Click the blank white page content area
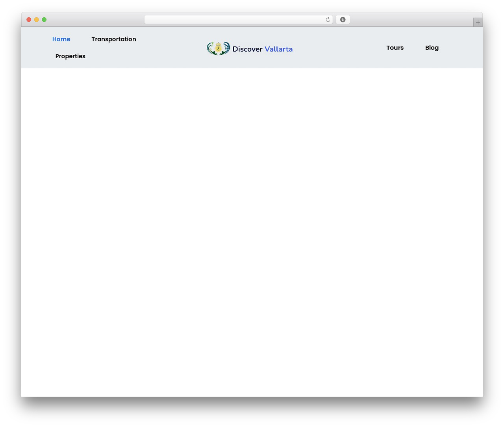This screenshot has height=427, width=504. (252, 232)
